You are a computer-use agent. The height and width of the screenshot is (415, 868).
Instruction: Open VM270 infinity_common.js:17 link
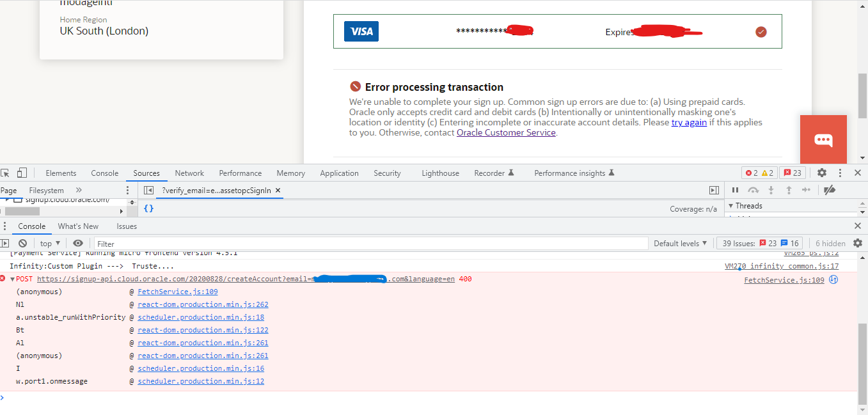[782, 266]
